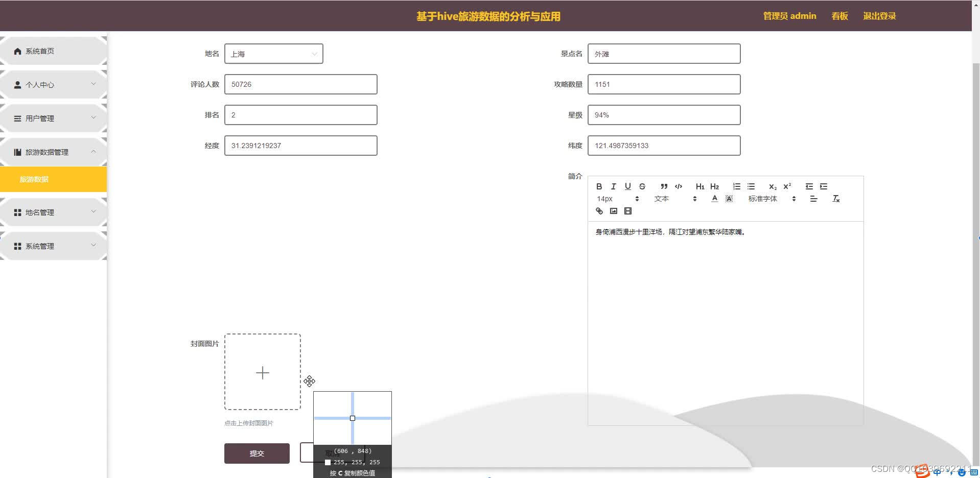Screen dimensions: 980x478
Task: Collapse the 旅游数据管理 sidebar menu
Action: coord(54,152)
